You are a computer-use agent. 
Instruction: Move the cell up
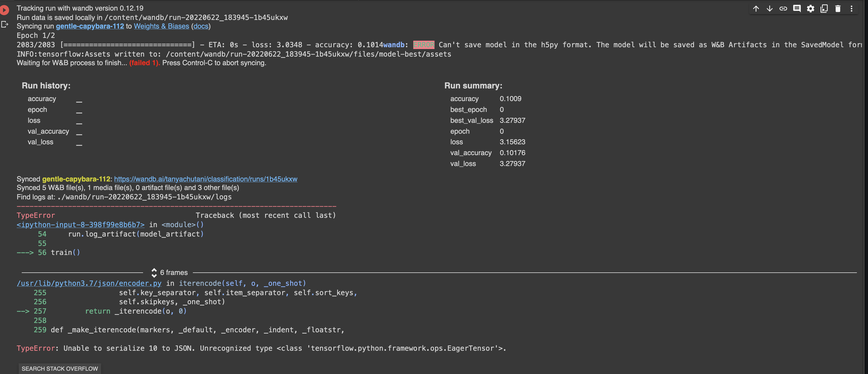point(756,8)
